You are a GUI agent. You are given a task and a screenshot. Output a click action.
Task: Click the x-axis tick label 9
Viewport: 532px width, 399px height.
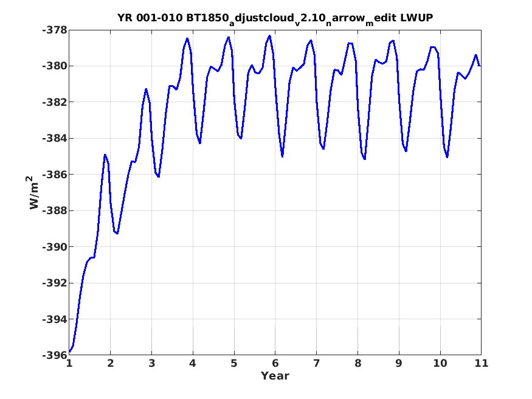399,363
